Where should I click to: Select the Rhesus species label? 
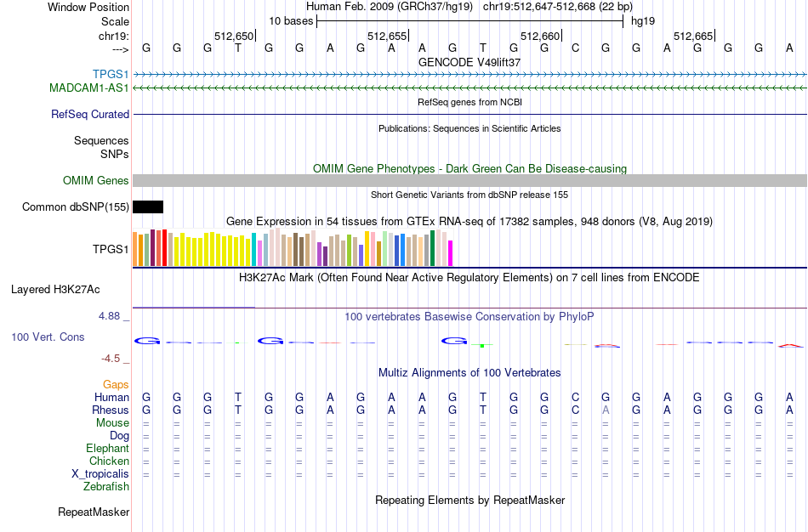(x=110, y=410)
